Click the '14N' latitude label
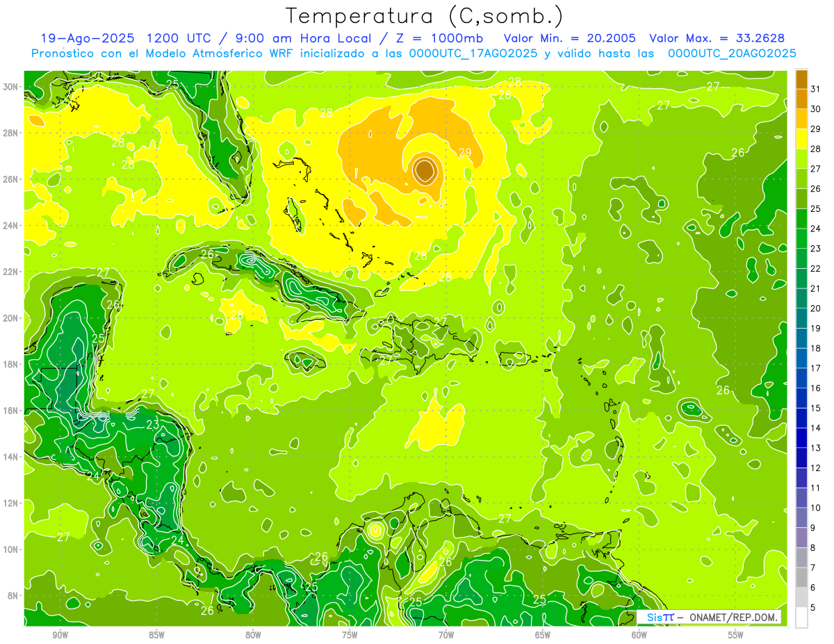 coord(12,456)
